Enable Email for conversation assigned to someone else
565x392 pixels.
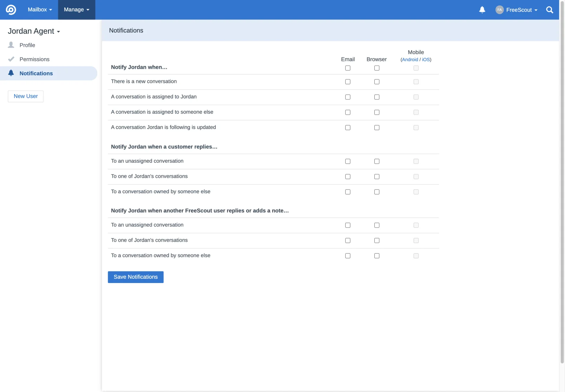coord(348,112)
